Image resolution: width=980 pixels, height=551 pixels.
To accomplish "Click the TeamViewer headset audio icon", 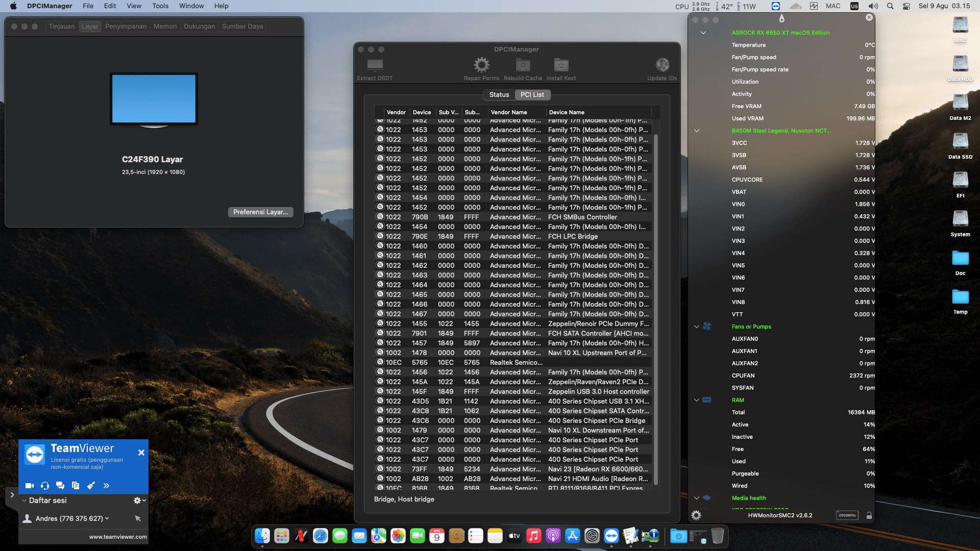I will click(45, 486).
